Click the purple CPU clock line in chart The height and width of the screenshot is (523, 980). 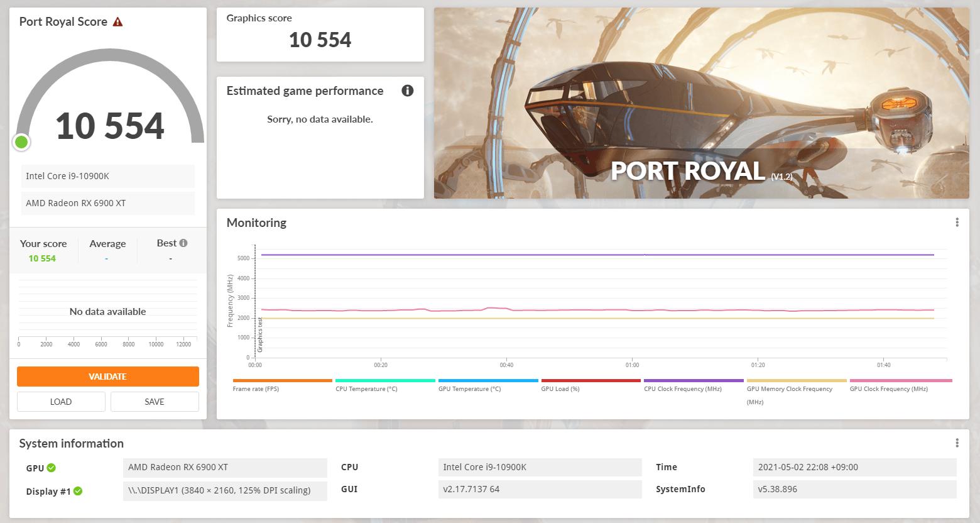pyautogui.click(x=597, y=255)
